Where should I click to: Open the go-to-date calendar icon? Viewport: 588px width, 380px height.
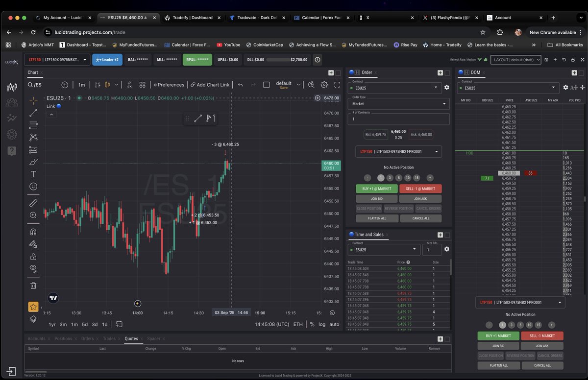119,324
